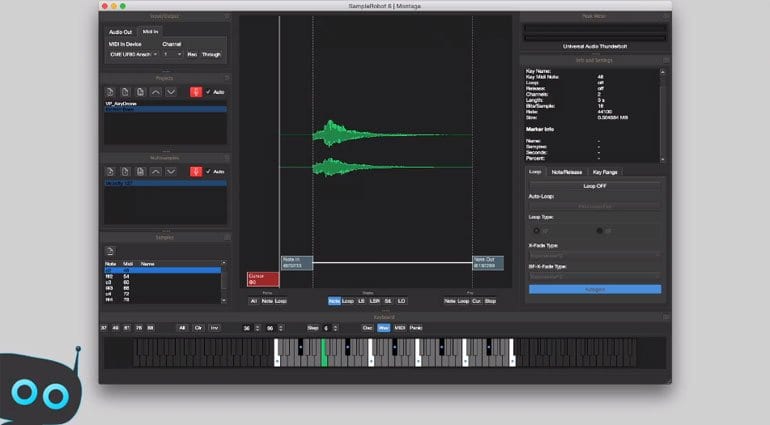Click the second document icon in Projects toolbar
This screenshot has height=425, width=770.
coord(125,92)
